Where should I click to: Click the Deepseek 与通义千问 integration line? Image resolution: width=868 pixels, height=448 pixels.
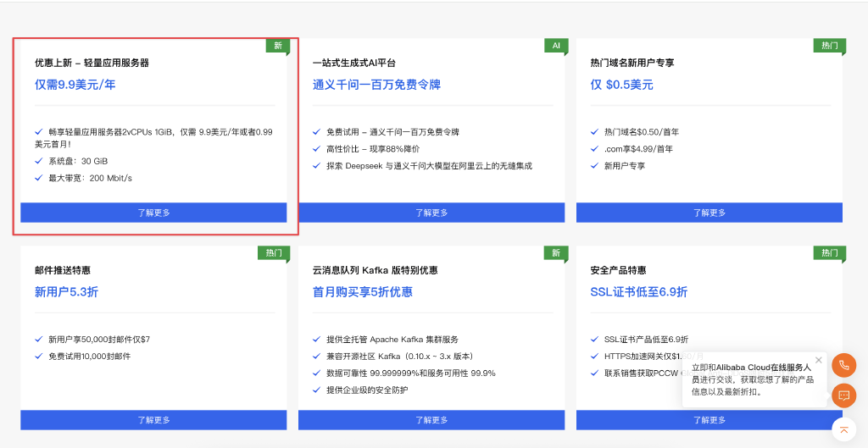[x=430, y=166]
